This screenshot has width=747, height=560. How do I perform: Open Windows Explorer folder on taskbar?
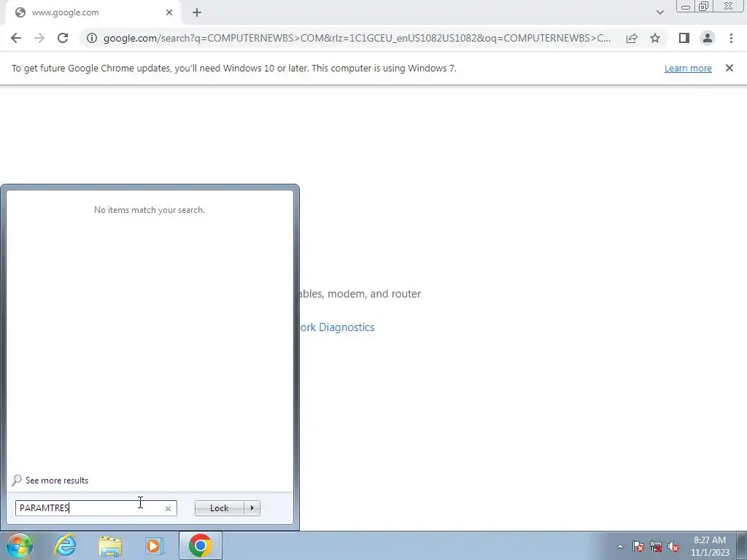click(x=110, y=545)
